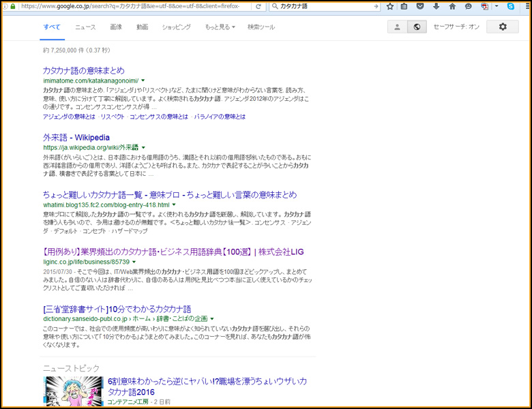The height and width of the screenshot is (409, 532).
Task: Open 検索ツール search tools
Action: coord(261,27)
